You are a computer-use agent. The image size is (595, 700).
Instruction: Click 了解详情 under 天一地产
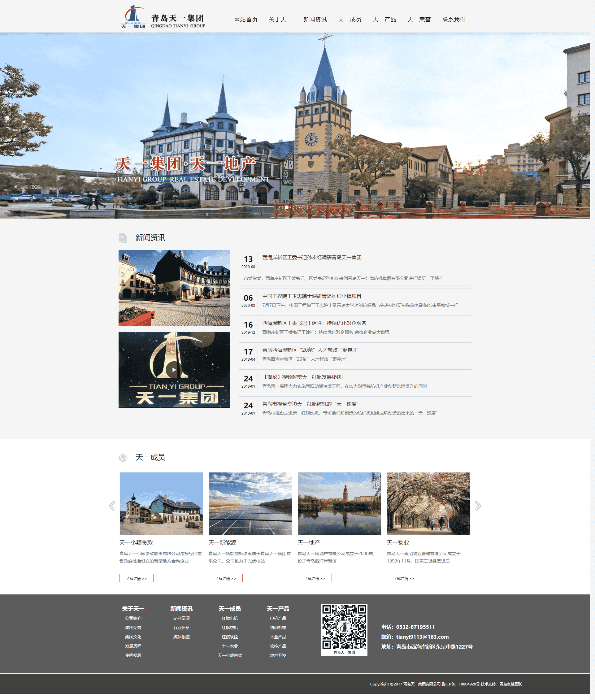[315, 578]
